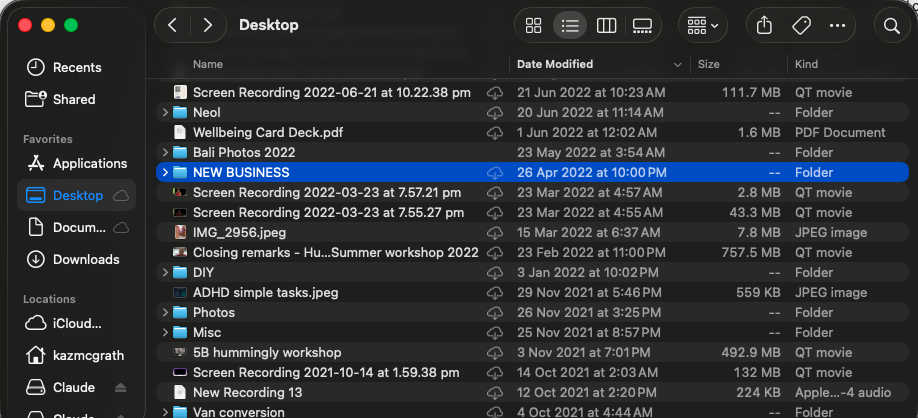Click the Closing remarks movie thumbnail
918x418 pixels.
[x=180, y=253]
